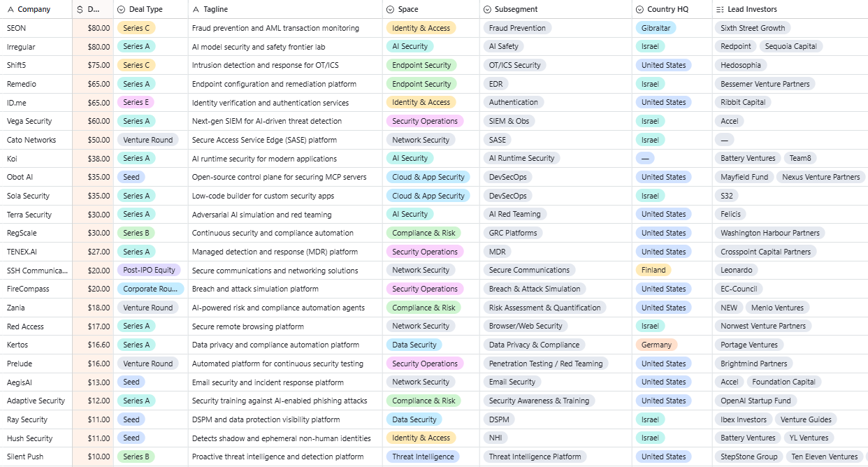The width and height of the screenshot is (868, 467).
Task: Click the AI Red Teaming subsegment tag
Action: (x=514, y=214)
